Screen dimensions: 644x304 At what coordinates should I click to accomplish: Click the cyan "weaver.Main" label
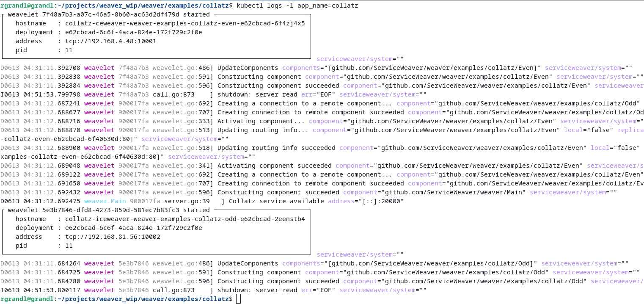105,201
